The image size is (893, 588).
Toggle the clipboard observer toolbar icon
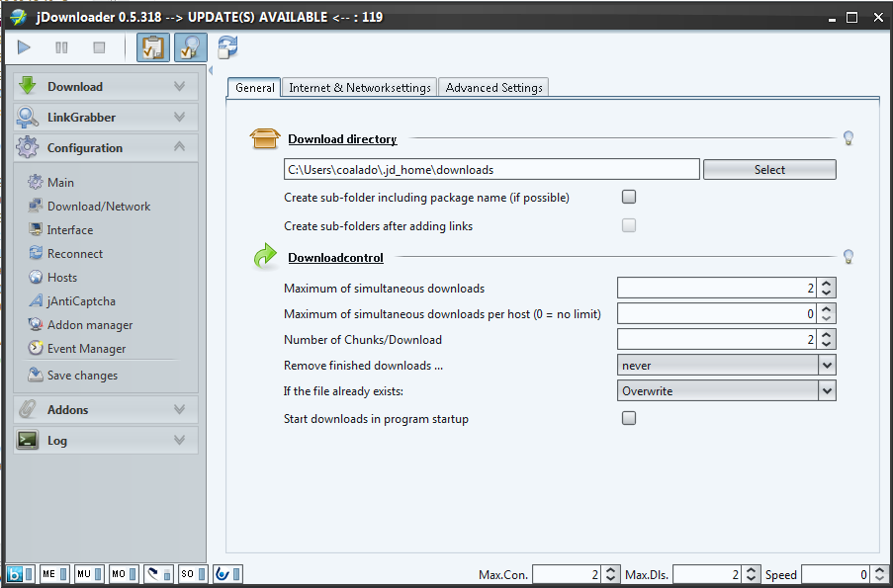151,46
